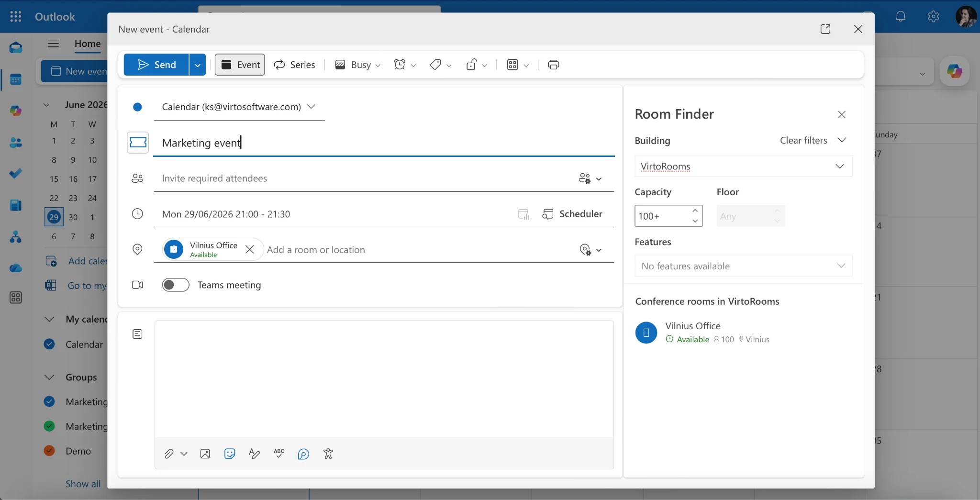
Task: Select day 30 in the mini calendar
Action: (x=73, y=217)
